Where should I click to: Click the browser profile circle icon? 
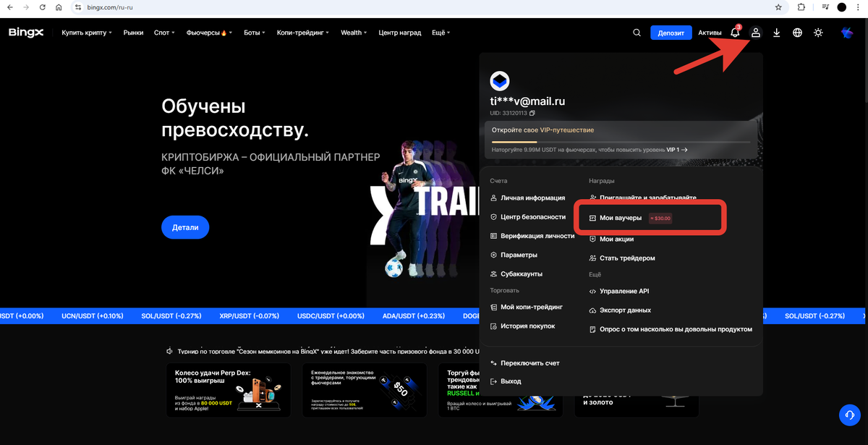pos(842,7)
